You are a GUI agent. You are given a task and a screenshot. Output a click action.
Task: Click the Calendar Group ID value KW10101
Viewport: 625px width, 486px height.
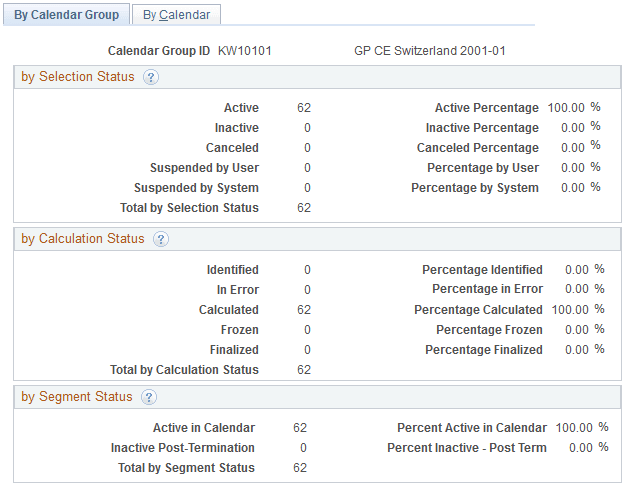(x=245, y=50)
